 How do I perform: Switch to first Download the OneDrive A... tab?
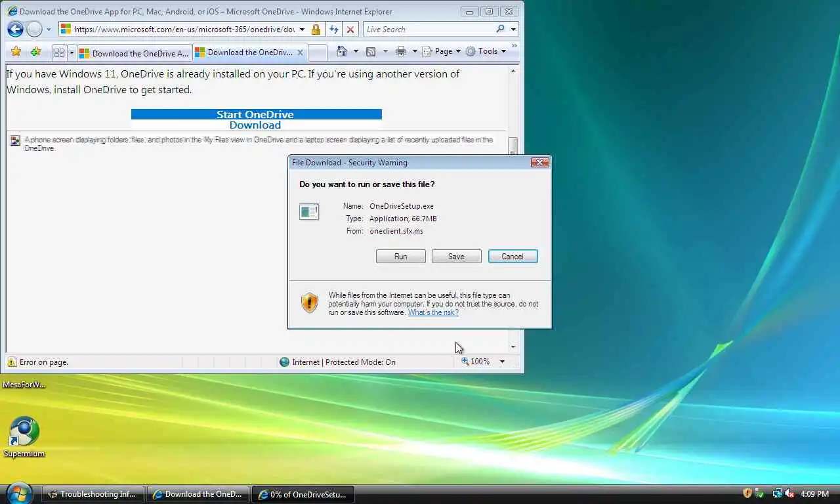(134, 53)
